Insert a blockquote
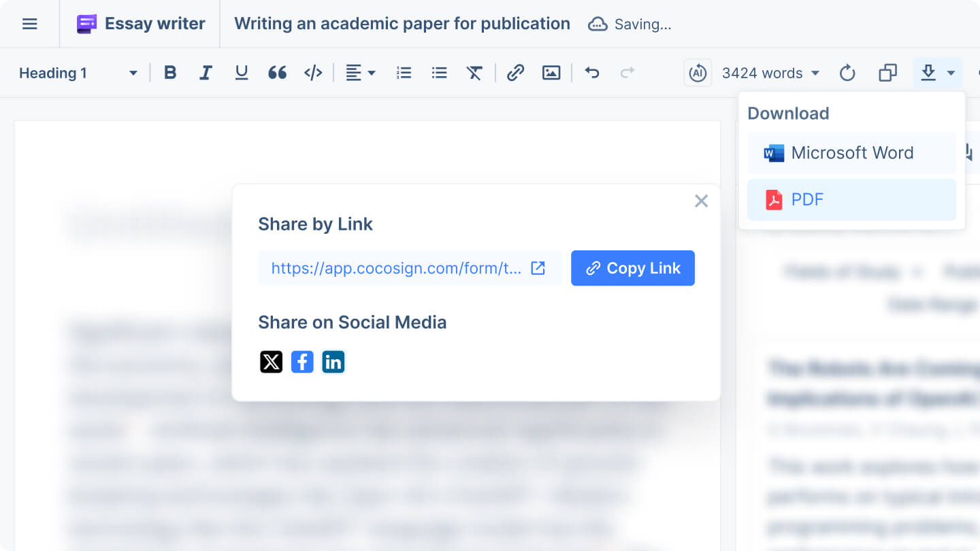The width and height of the screenshot is (980, 551). (277, 72)
